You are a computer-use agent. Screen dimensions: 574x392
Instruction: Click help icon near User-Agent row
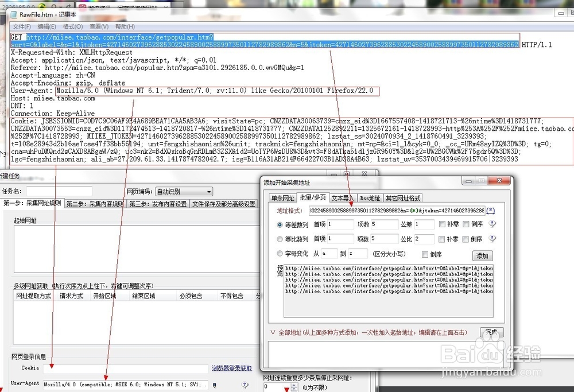point(245,385)
